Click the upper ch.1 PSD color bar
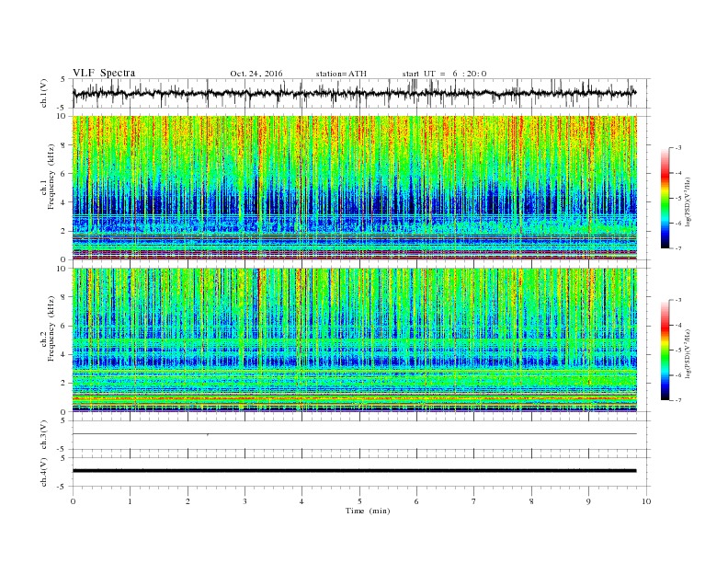 tap(665, 198)
